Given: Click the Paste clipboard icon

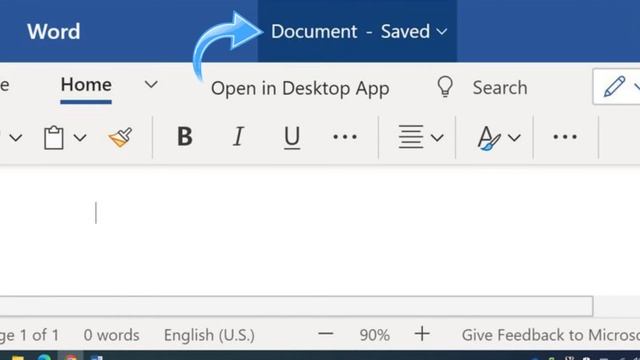Looking at the screenshot, I should (x=54, y=138).
